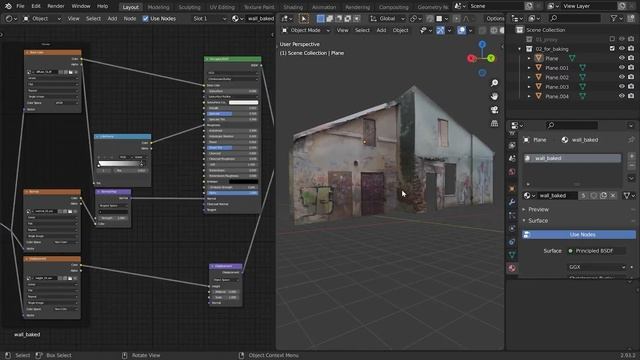Open the GGX distribution dropdown
This screenshot has height=360, width=640.
click(597, 267)
